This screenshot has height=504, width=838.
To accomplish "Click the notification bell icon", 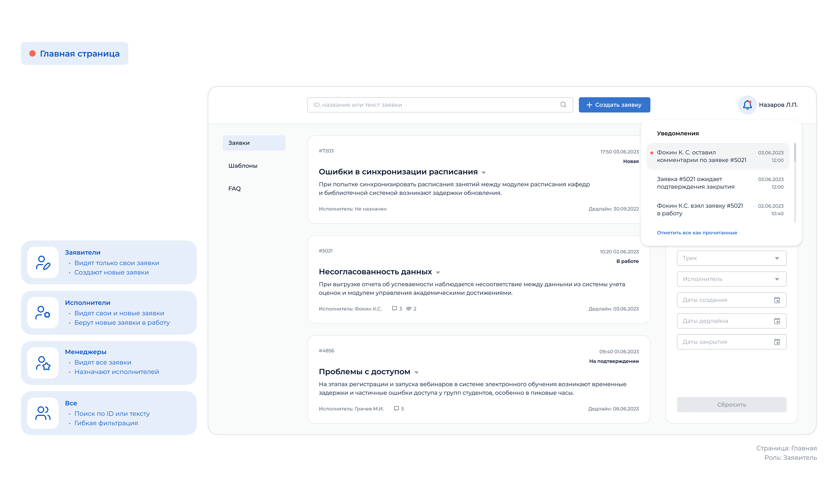I will point(747,105).
